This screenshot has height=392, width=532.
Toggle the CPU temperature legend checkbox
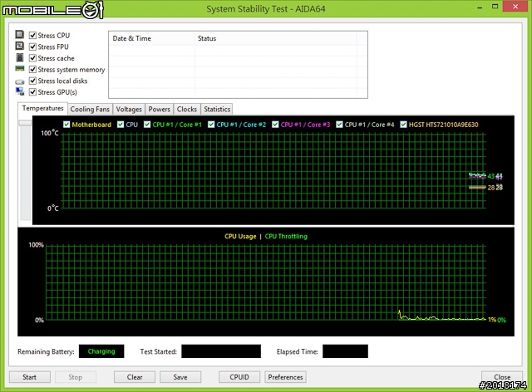pyautogui.click(x=121, y=125)
